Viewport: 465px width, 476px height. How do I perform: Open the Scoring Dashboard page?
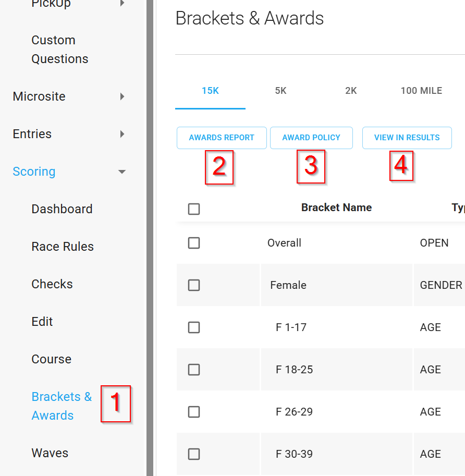click(62, 209)
